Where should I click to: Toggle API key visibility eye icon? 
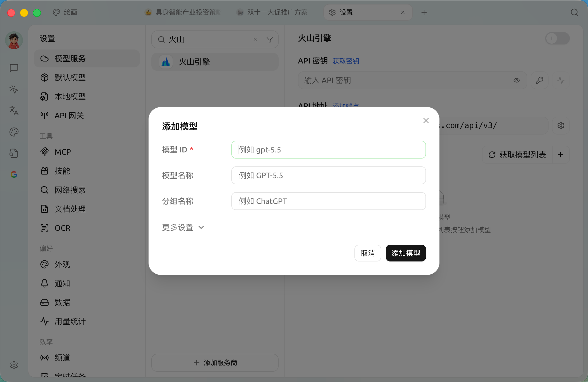tap(517, 80)
